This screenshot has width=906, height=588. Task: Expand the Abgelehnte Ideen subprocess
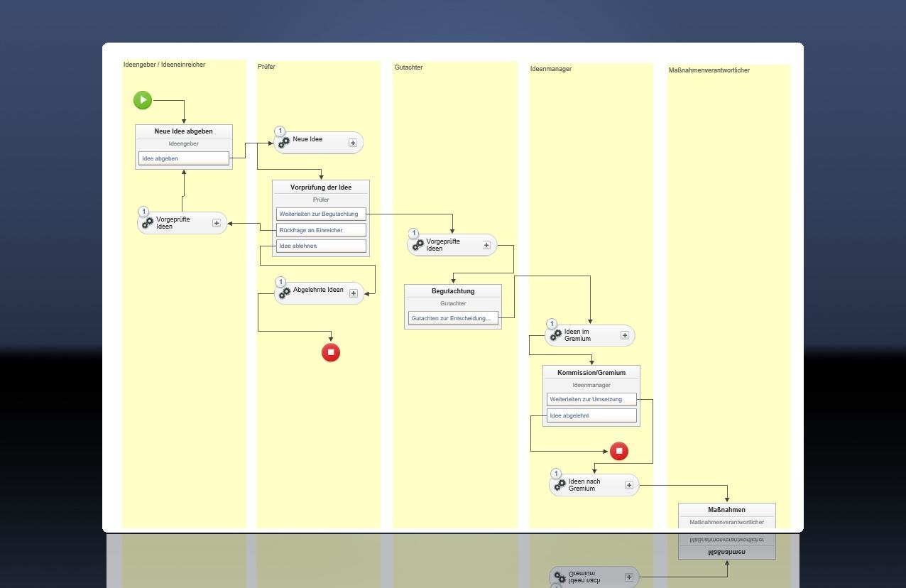[354, 293]
